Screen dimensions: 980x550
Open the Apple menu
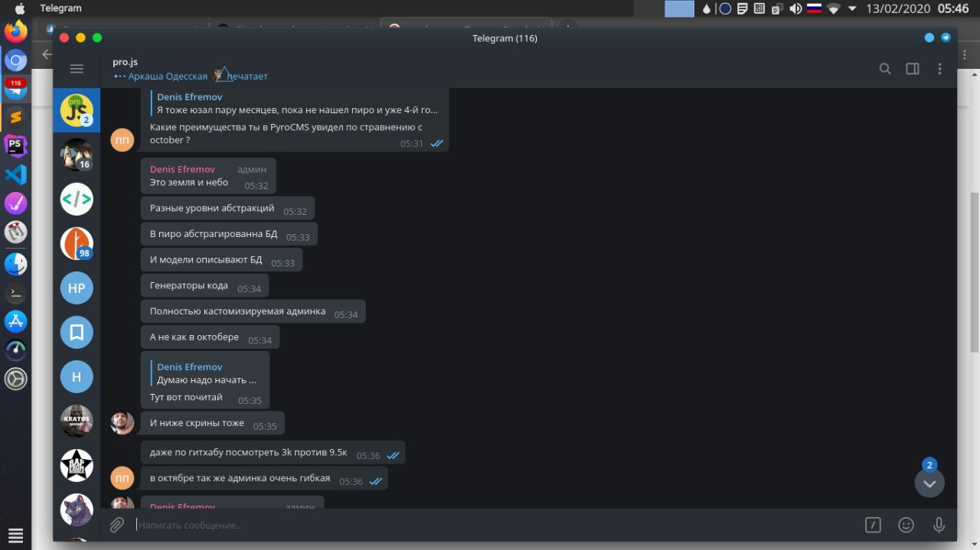(x=20, y=8)
